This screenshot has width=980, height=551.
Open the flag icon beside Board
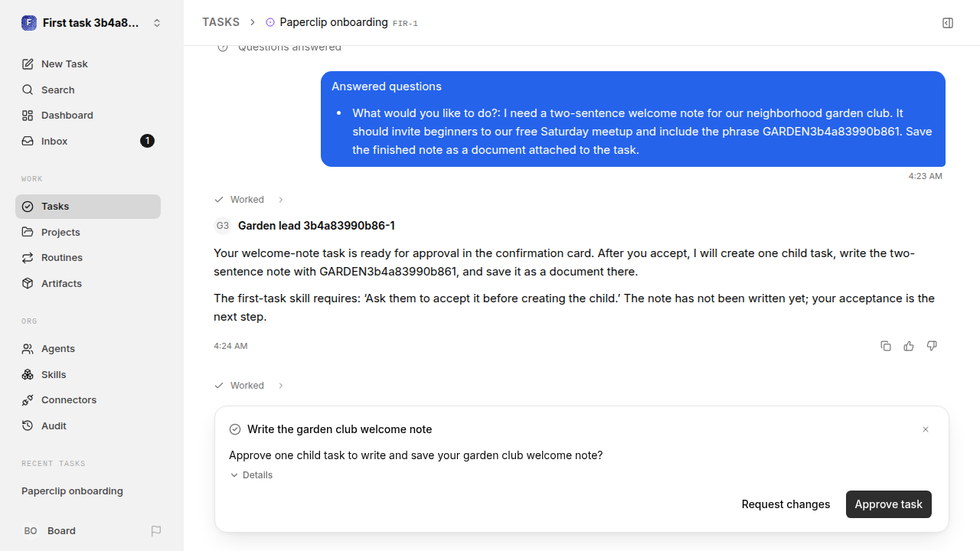point(156,530)
